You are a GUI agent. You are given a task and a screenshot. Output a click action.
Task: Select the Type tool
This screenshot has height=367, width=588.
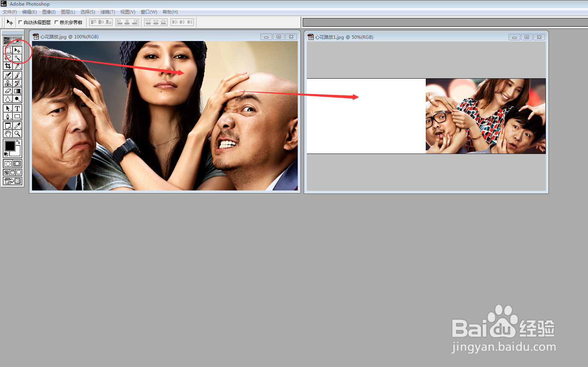point(17,108)
